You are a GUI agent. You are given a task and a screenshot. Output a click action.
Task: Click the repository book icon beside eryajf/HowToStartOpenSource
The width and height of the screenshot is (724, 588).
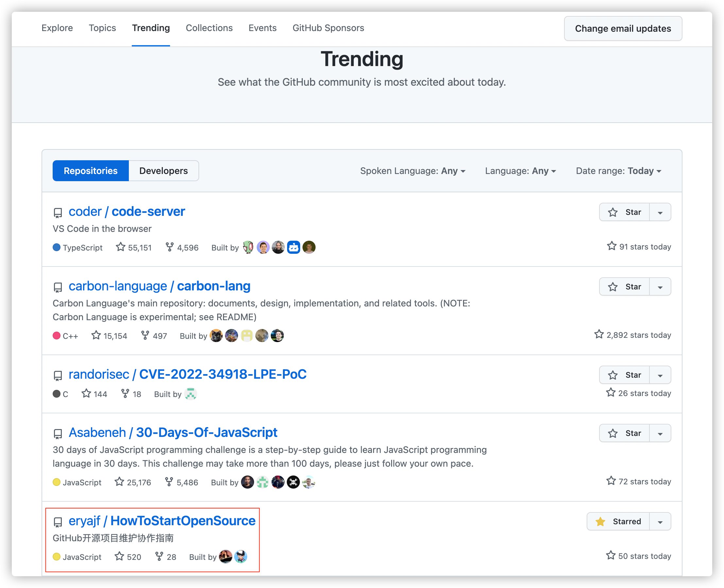[58, 522]
